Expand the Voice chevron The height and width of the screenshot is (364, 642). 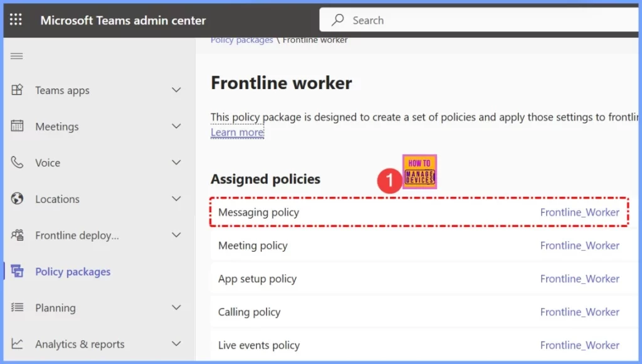pos(176,162)
